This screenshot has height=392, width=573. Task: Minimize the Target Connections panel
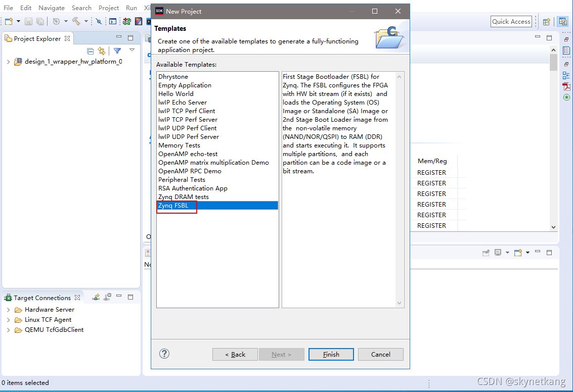119,296
